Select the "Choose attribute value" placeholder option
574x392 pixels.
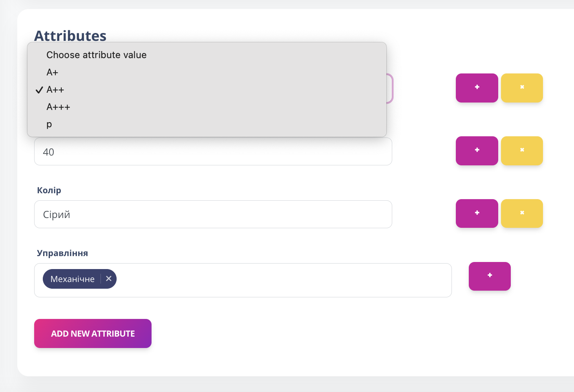[96, 55]
